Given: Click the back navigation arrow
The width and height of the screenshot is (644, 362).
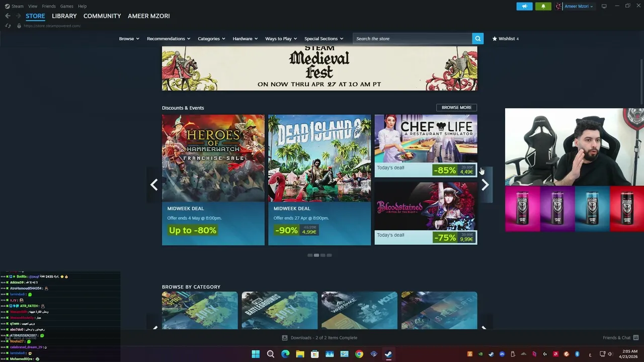Looking at the screenshot, I should point(8,16).
